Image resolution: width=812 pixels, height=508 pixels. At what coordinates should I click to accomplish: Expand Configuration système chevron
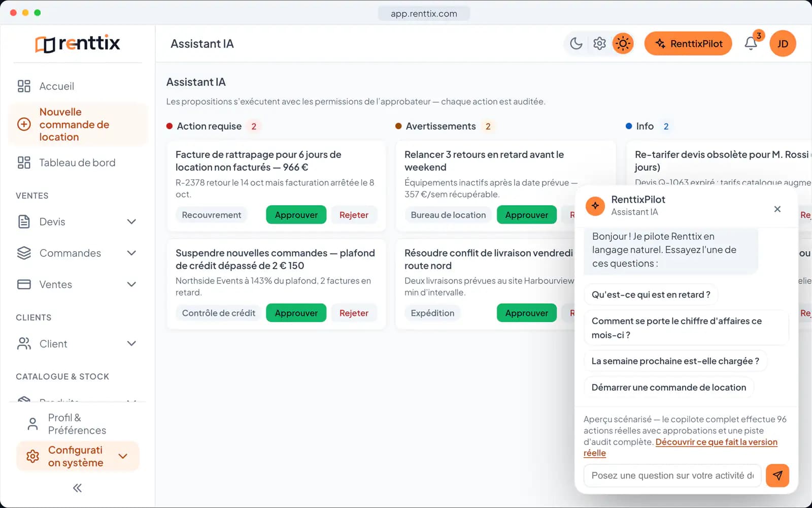(123, 456)
